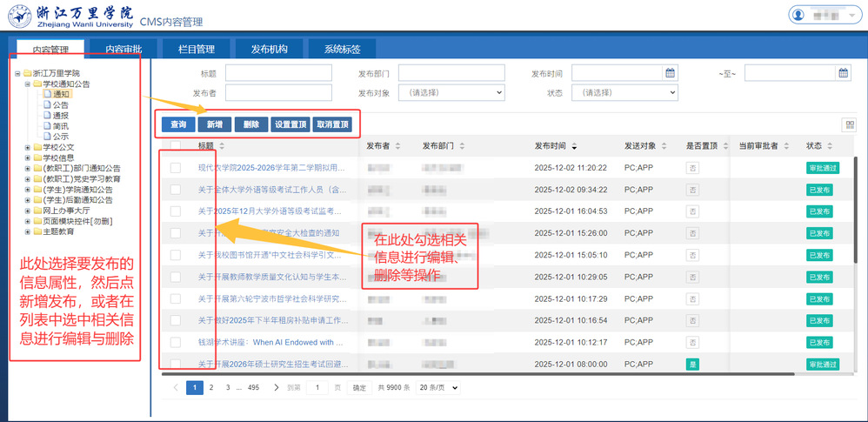Check the first row's checkbox
The width and height of the screenshot is (868, 422).
[x=176, y=167]
